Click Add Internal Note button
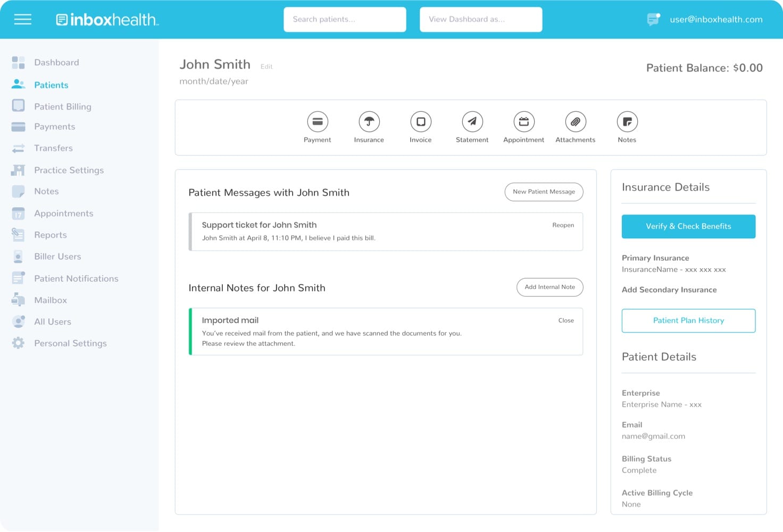Image resolution: width=783 pixels, height=532 pixels. (549, 287)
